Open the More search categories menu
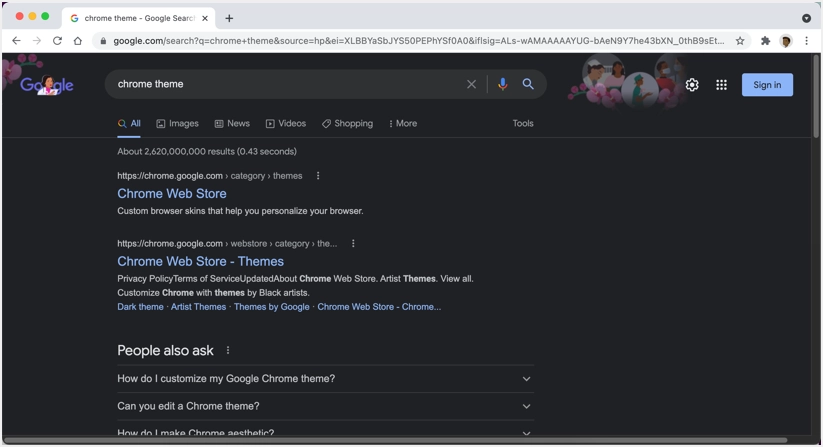Screen dimensions: 823x447 (403, 124)
